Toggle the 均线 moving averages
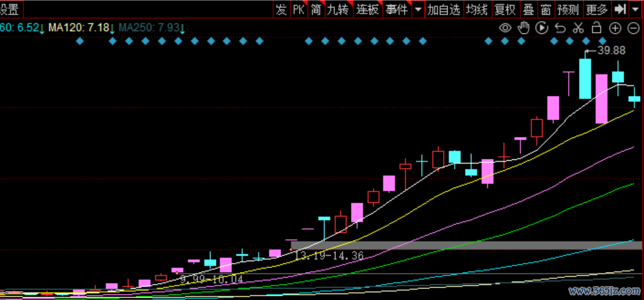Viewport: 644px width, 300px height. point(476,9)
